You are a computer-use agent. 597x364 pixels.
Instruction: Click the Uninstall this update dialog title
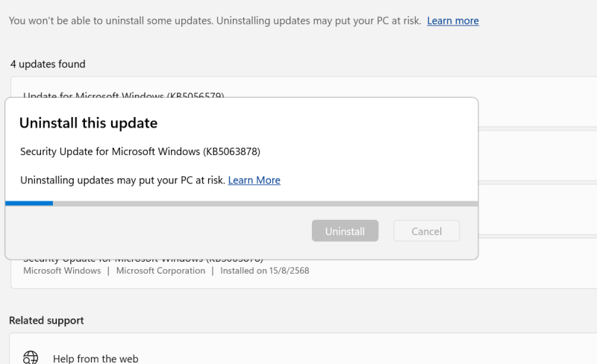[88, 123]
